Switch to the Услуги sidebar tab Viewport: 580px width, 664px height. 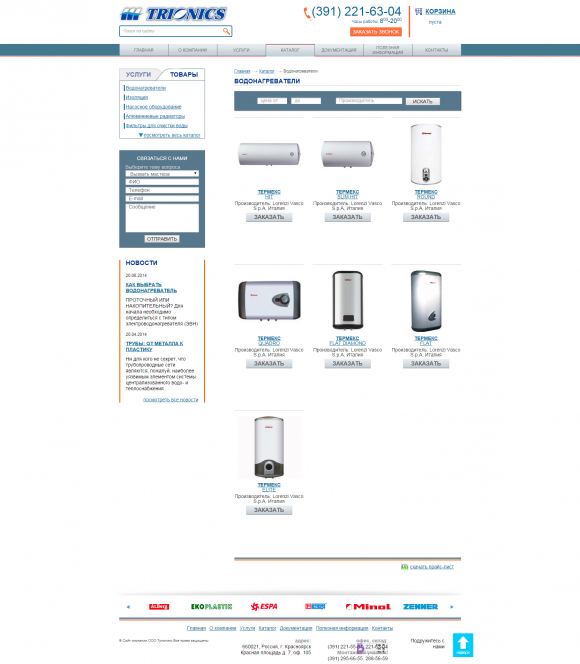(138, 75)
